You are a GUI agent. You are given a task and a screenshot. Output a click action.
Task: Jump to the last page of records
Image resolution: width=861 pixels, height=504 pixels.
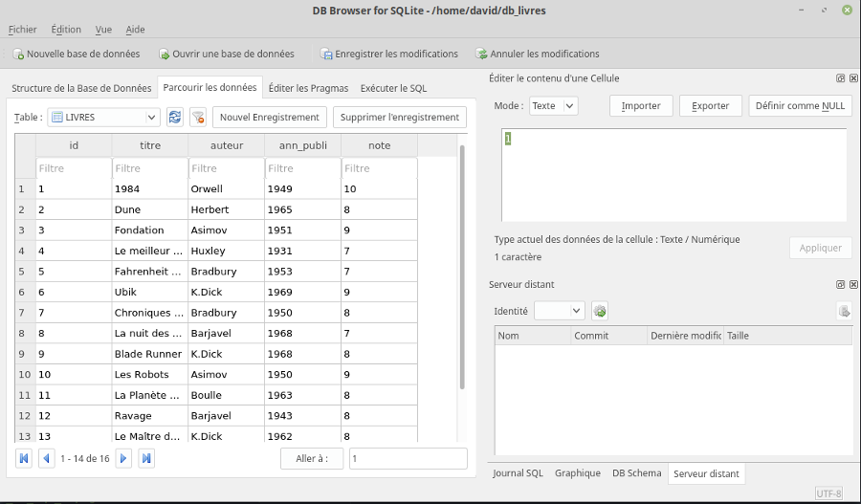(x=146, y=459)
